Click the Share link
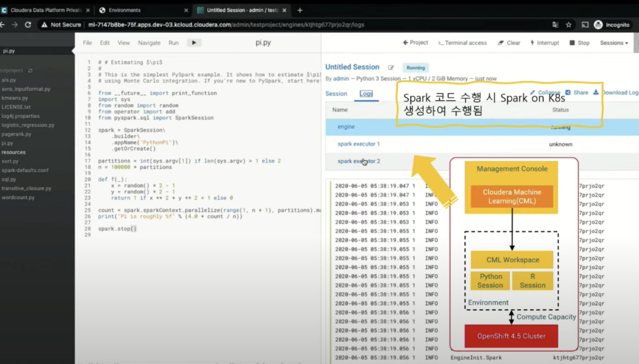This screenshot has width=639, height=364. (577, 93)
